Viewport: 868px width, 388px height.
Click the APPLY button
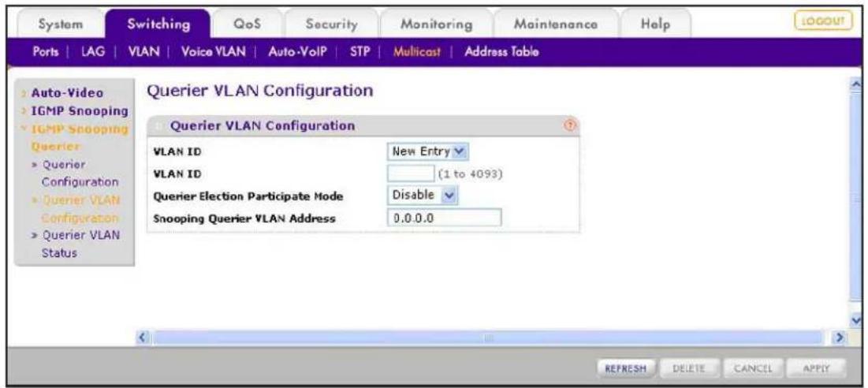click(816, 367)
